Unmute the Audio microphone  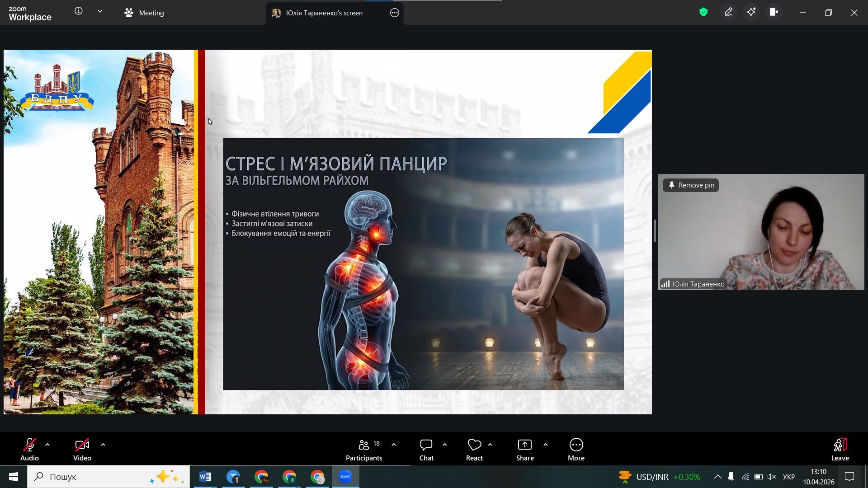(x=29, y=445)
